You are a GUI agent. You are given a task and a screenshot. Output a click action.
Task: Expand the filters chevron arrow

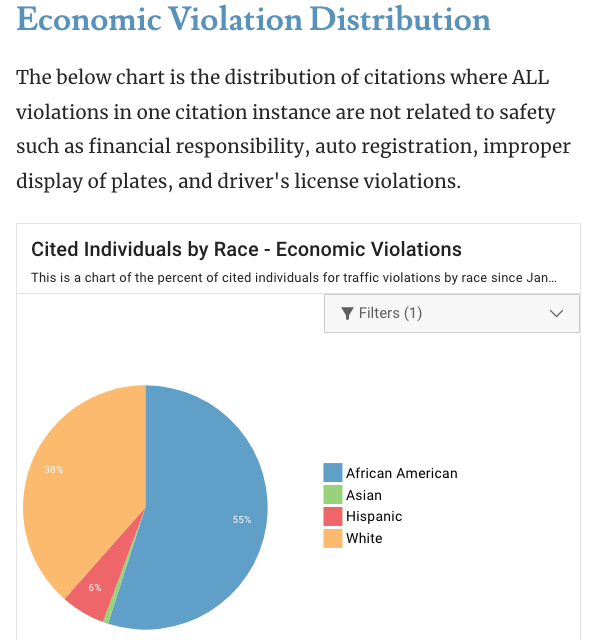(556, 313)
